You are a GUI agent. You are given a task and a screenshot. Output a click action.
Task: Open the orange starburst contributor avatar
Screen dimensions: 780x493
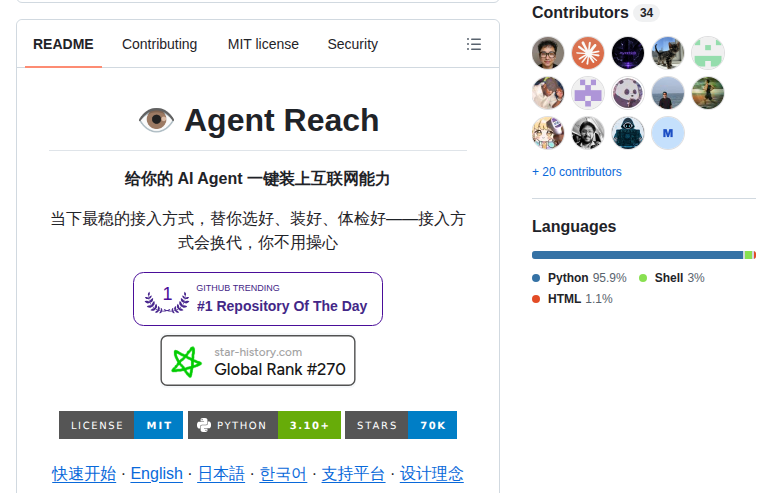[x=588, y=53]
